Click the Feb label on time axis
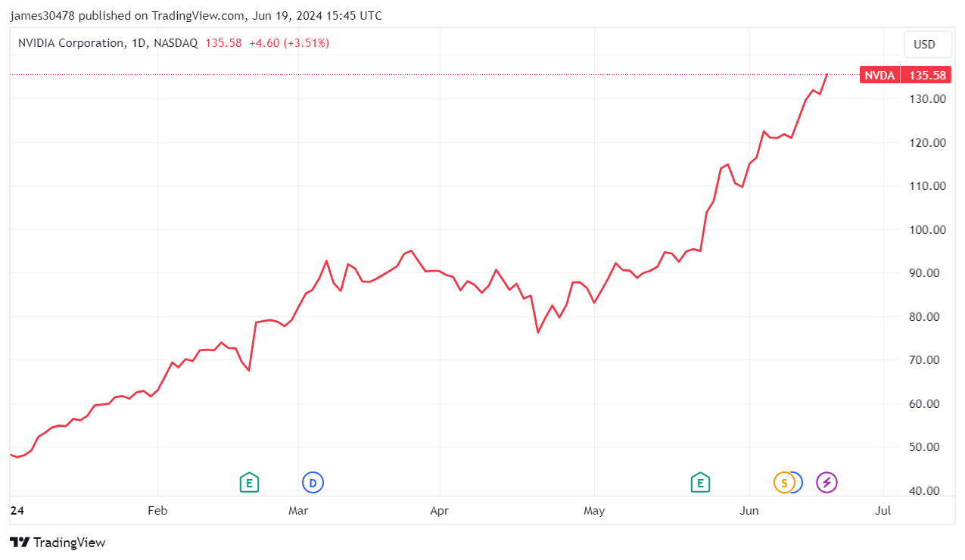This screenshot has width=965, height=560. pyautogui.click(x=157, y=511)
